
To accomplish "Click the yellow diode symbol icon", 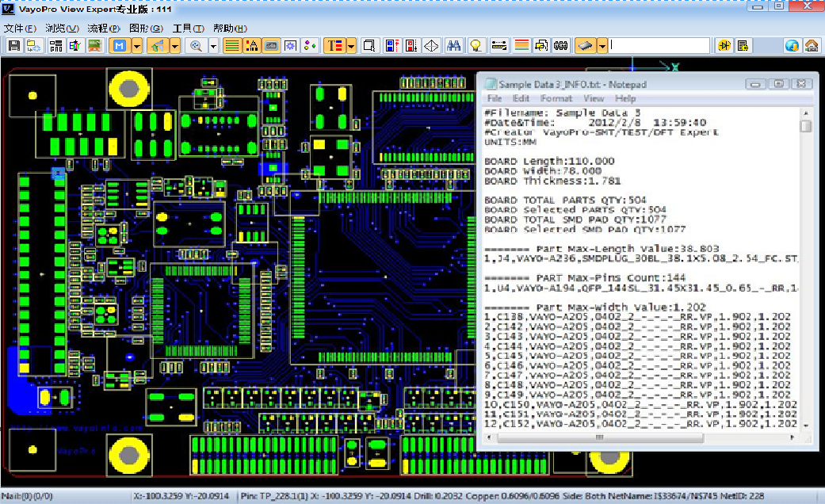I will 724,46.
